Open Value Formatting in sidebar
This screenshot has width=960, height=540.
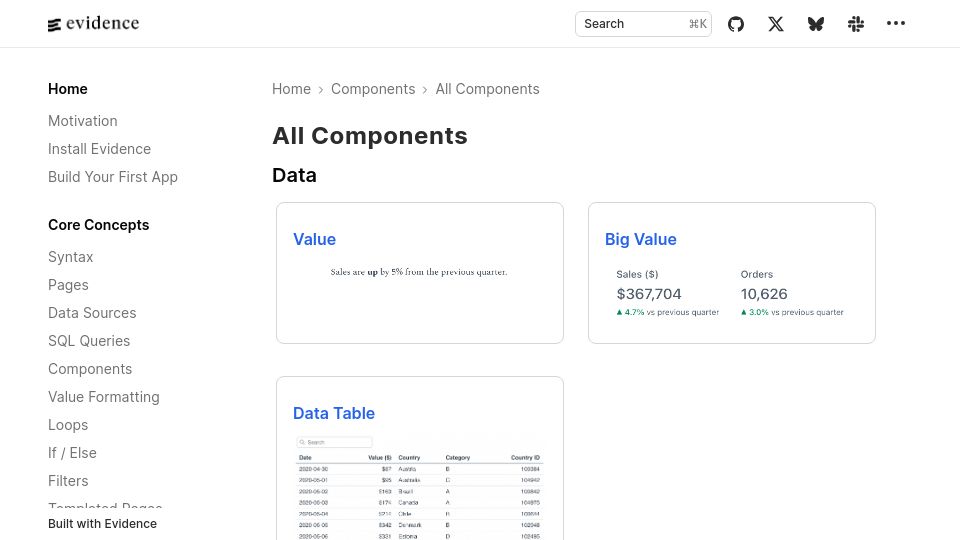tap(103, 397)
